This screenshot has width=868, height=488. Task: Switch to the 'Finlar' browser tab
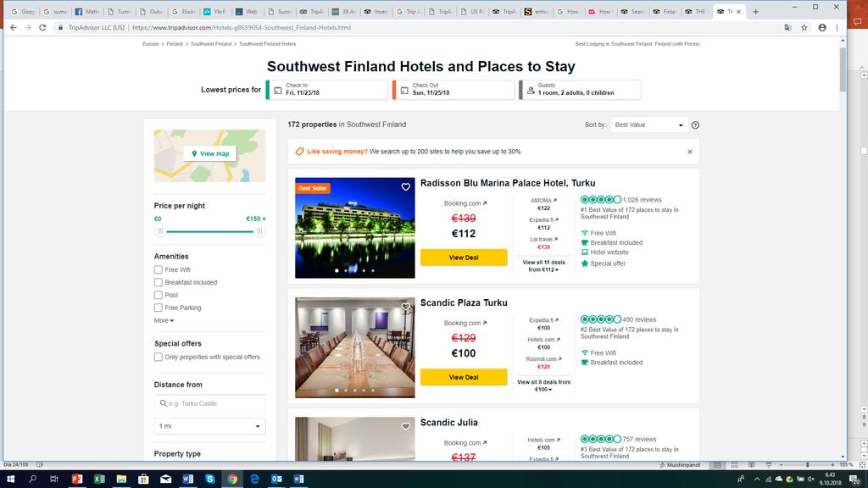[665, 12]
